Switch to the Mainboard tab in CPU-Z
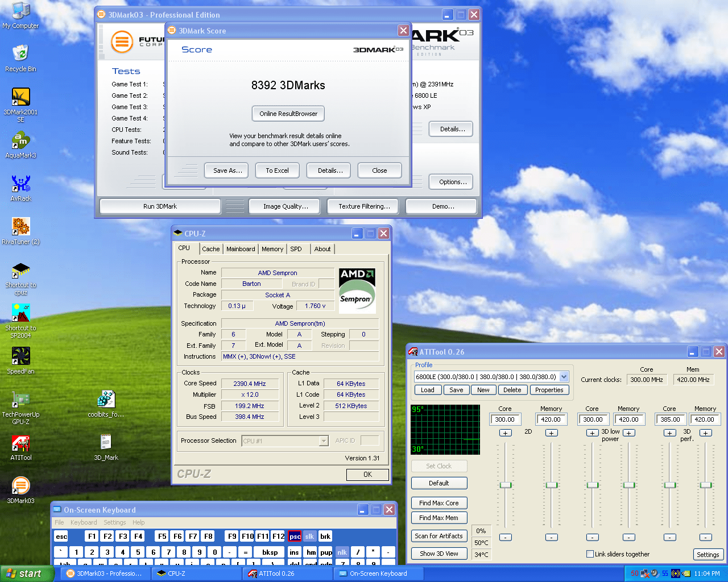 (x=241, y=249)
